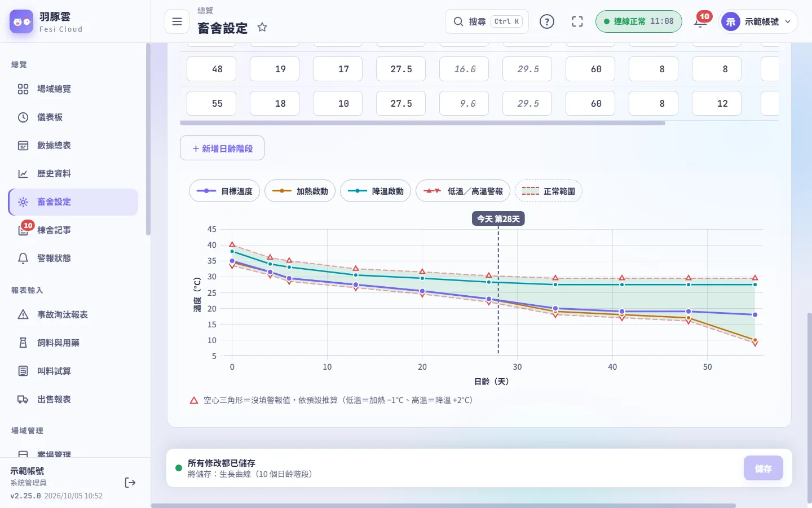This screenshot has height=508, width=812.
Task: Click the 儲存 save button
Action: click(x=764, y=468)
